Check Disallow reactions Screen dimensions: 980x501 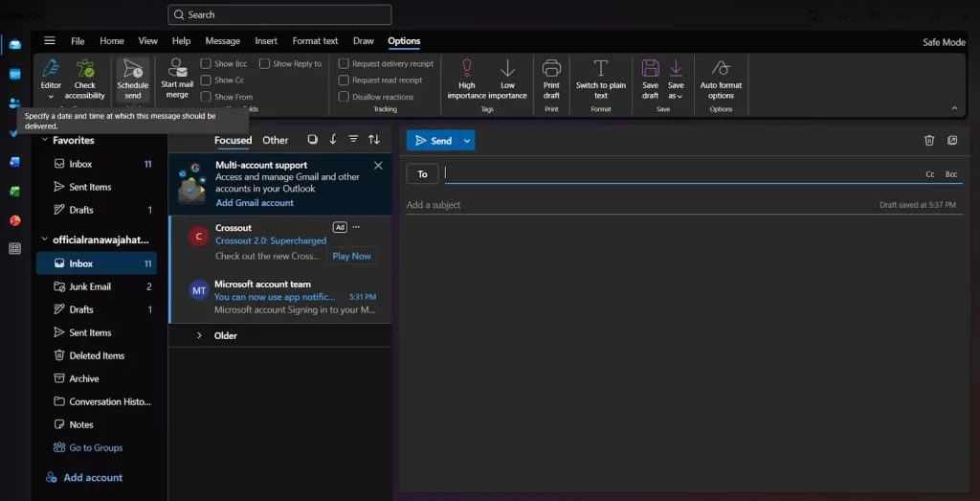[x=344, y=97]
